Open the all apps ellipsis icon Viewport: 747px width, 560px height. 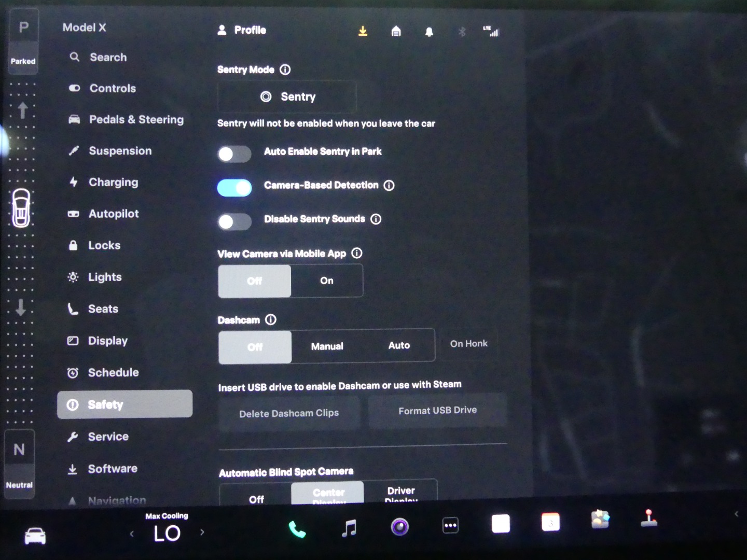(450, 526)
